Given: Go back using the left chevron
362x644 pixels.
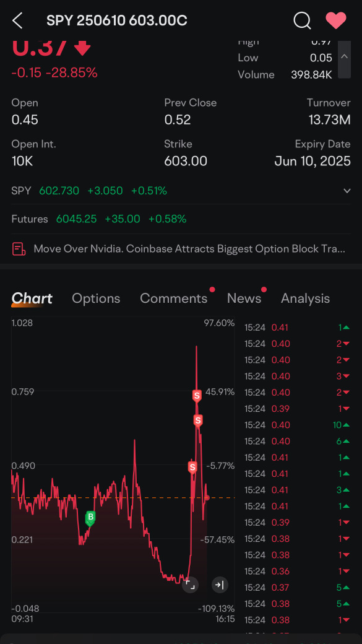Looking at the screenshot, I should (17, 20).
